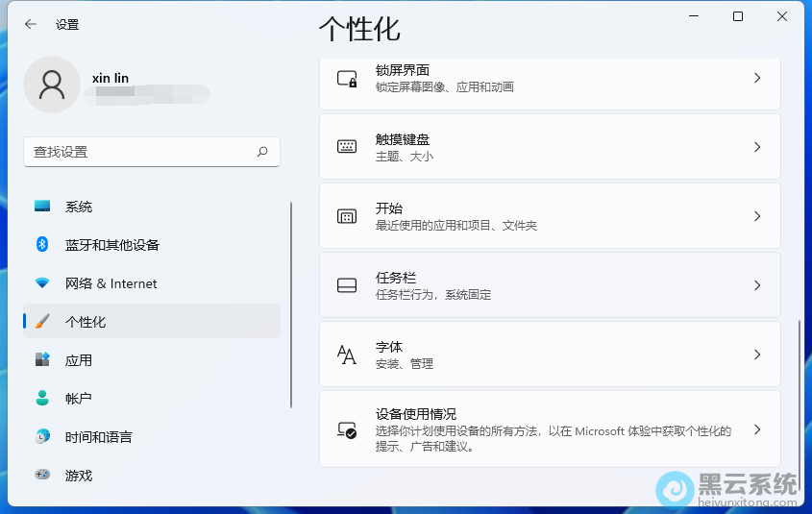Click the back arrow in Settings
This screenshot has height=514, width=812.
(31, 25)
